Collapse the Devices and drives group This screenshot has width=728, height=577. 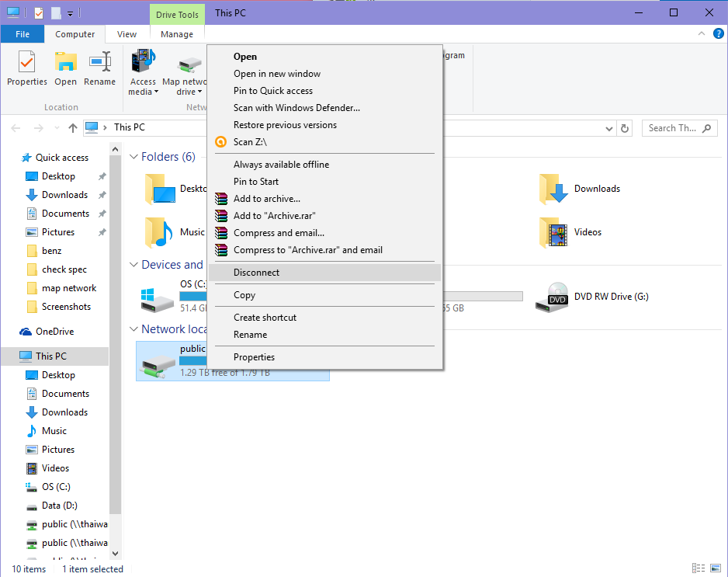(x=133, y=264)
